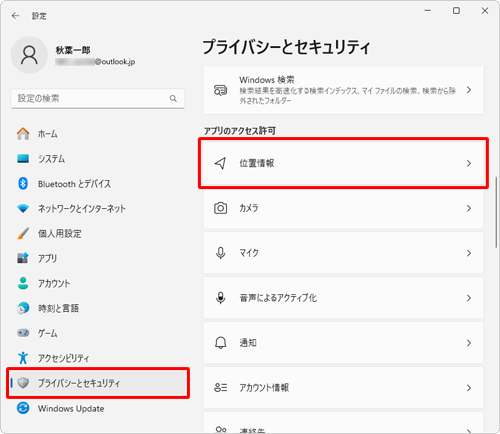This screenshot has width=500, height=434.
Task: Minimize the settings window
Action: pyautogui.click(x=428, y=11)
